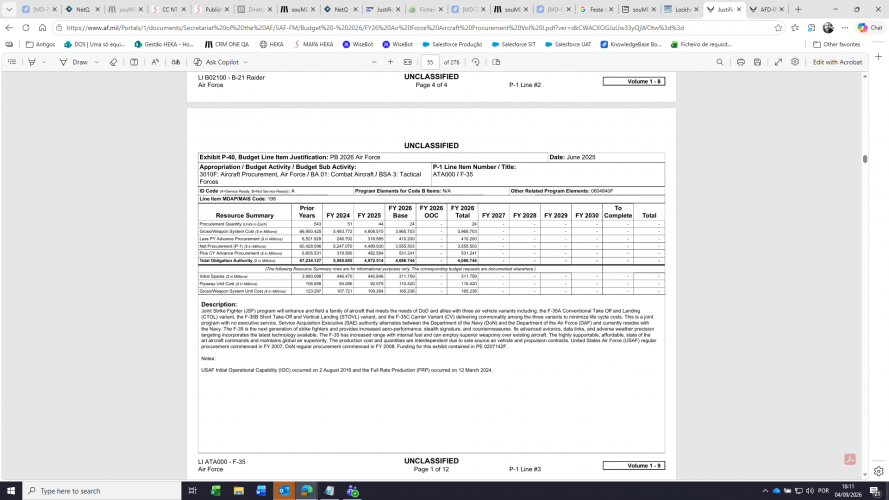Image resolution: width=889 pixels, height=500 pixels.
Task: Click Ask Copilot in PDF toolbar
Action: coord(216,62)
